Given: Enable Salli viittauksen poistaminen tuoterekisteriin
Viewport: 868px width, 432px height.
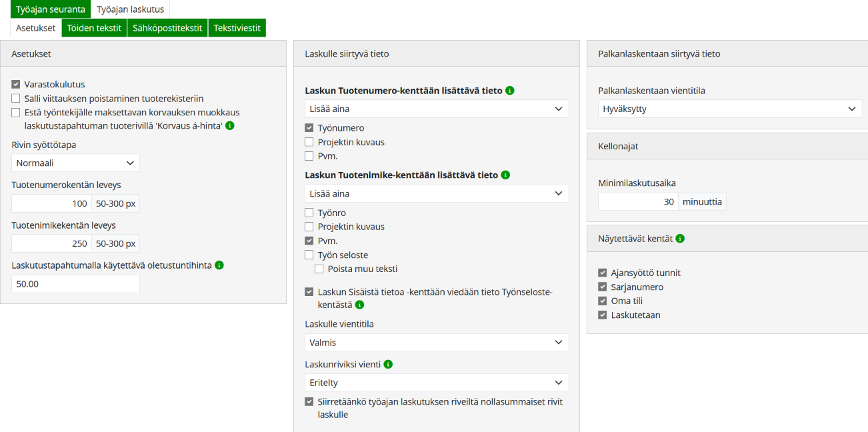Looking at the screenshot, I should [16, 99].
